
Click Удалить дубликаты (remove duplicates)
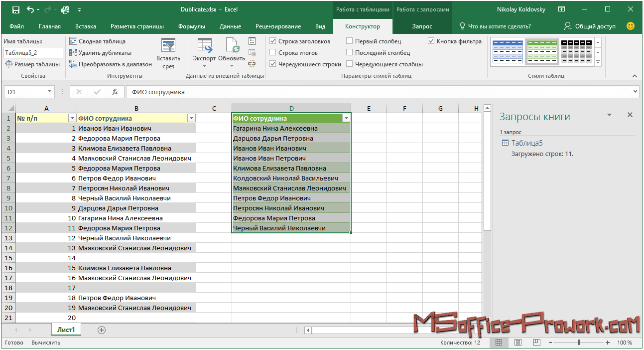(x=100, y=53)
